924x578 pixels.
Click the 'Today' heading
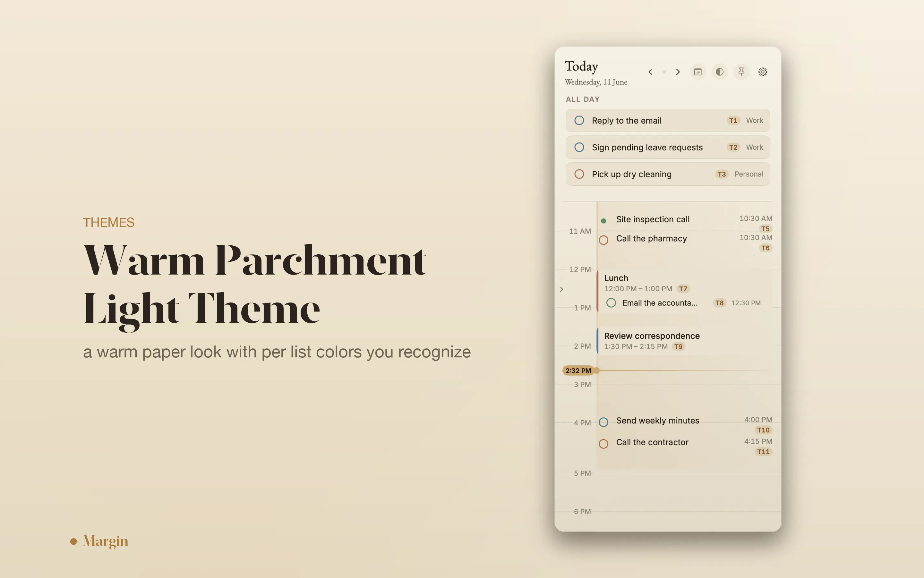pos(581,66)
